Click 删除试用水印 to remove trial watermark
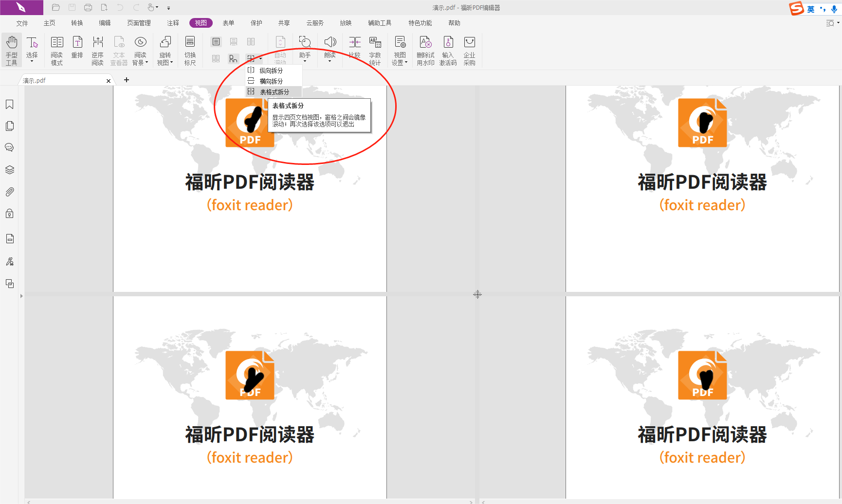Viewport: 842px width, 504px height. point(425,50)
